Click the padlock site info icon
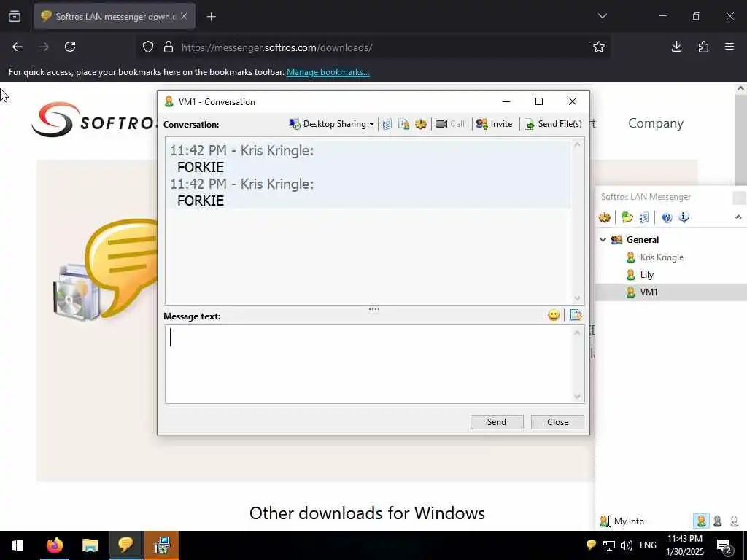 pyautogui.click(x=169, y=47)
